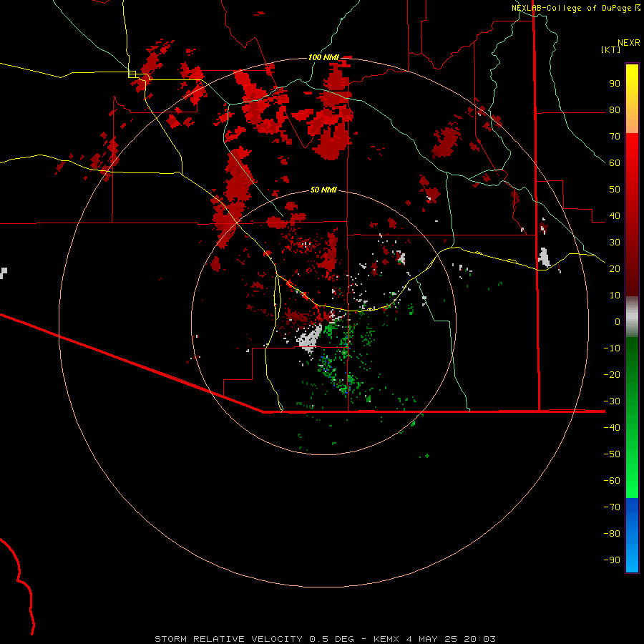The width and height of the screenshot is (644, 644).
Task: Click the yellow top segment of the color bar
Action: coord(632,98)
